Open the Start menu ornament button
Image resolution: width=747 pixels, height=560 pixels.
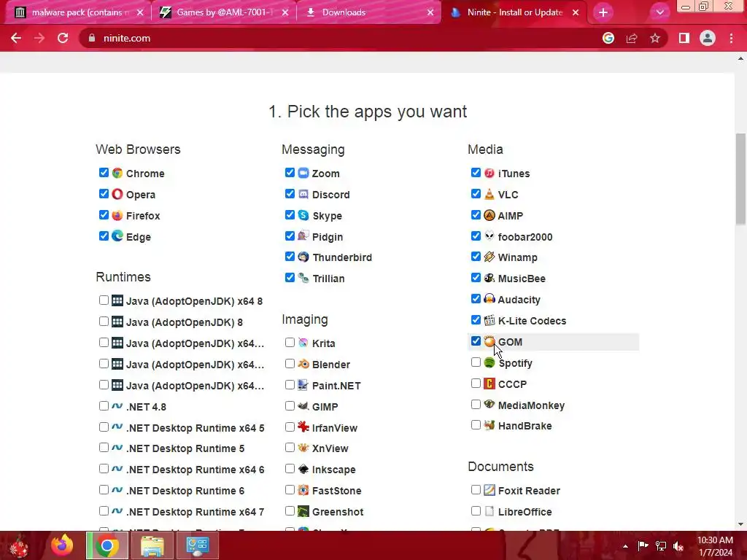[19, 545]
